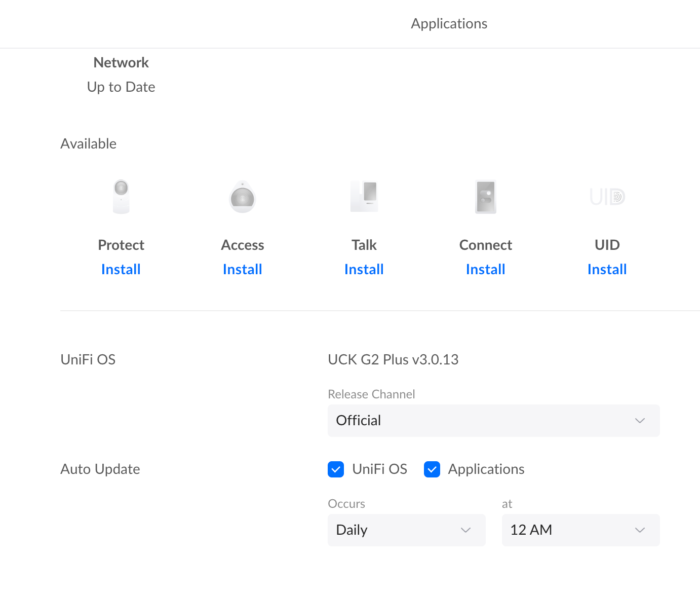Image resolution: width=700 pixels, height=592 pixels.
Task: Click the Auto Update section label
Action: coord(100,469)
